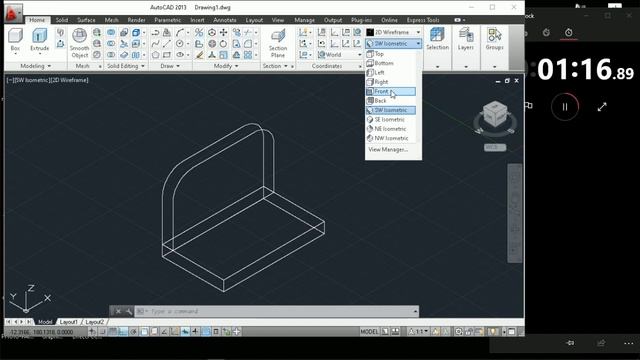Screen dimensions: 640x360
Task: Pause the stopwatch timer
Action: click(565, 107)
